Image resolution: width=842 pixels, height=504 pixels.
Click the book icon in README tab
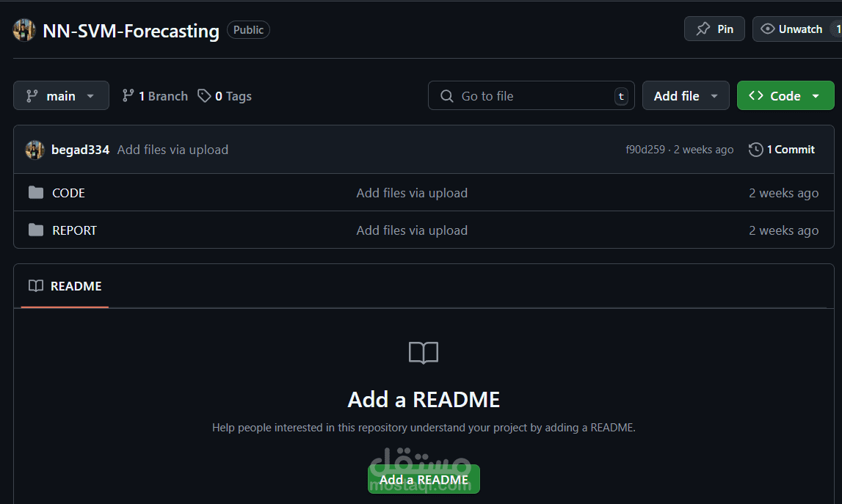tap(36, 285)
